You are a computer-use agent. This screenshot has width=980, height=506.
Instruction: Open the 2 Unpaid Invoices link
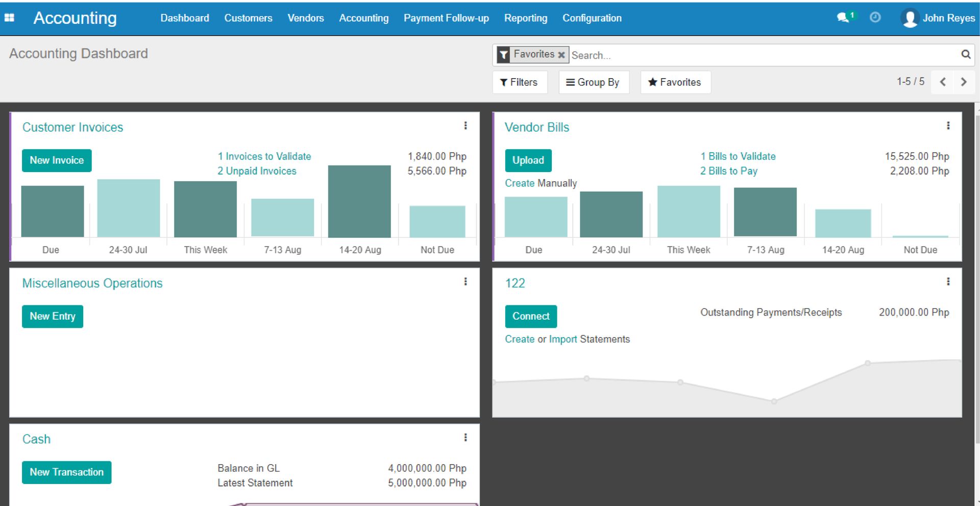pyautogui.click(x=257, y=171)
